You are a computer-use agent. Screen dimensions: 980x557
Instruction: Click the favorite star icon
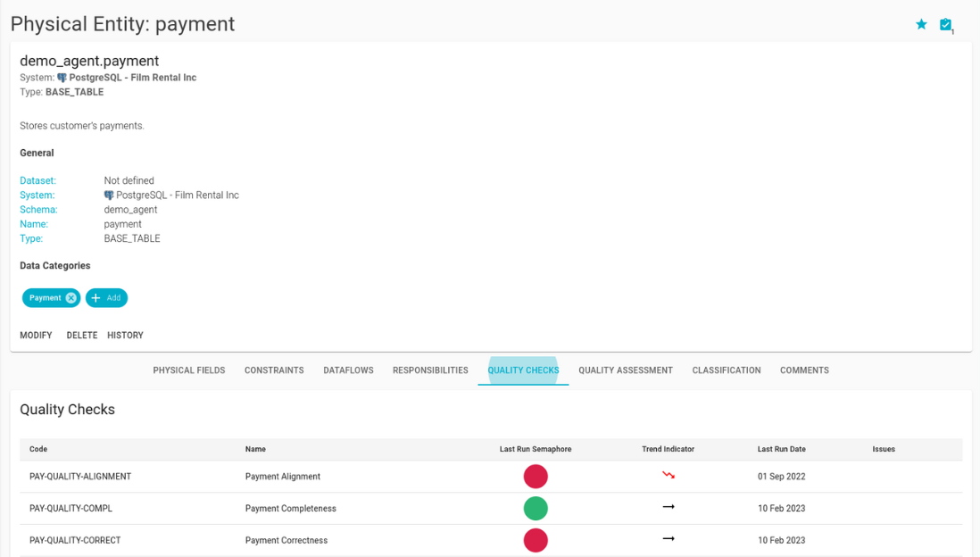coord(921,24)
